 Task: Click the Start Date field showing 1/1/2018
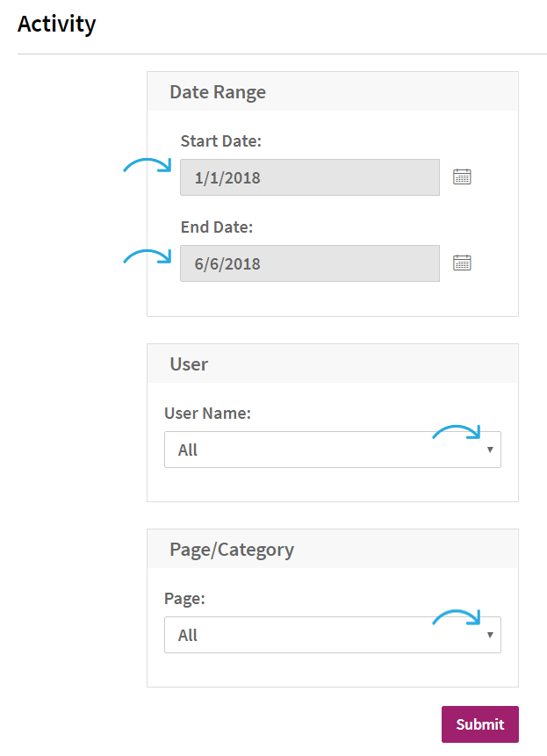pyautogui.click(x=309, y=177)
